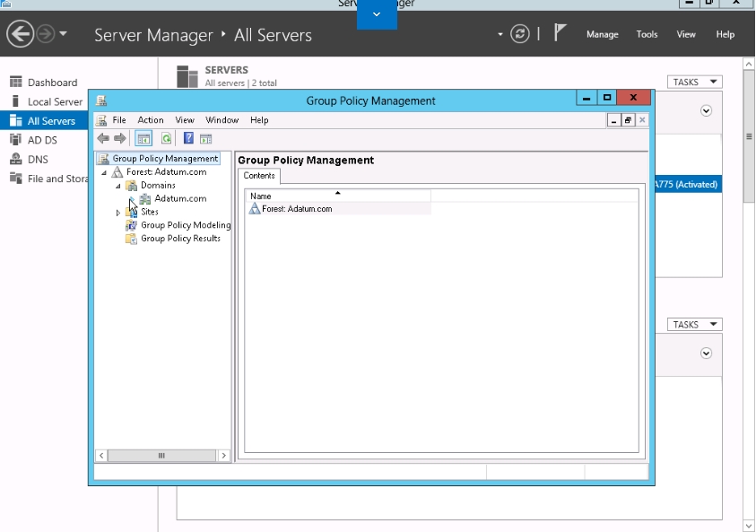Click the Group Policy Management title bar icon

[x=101, y=100]
